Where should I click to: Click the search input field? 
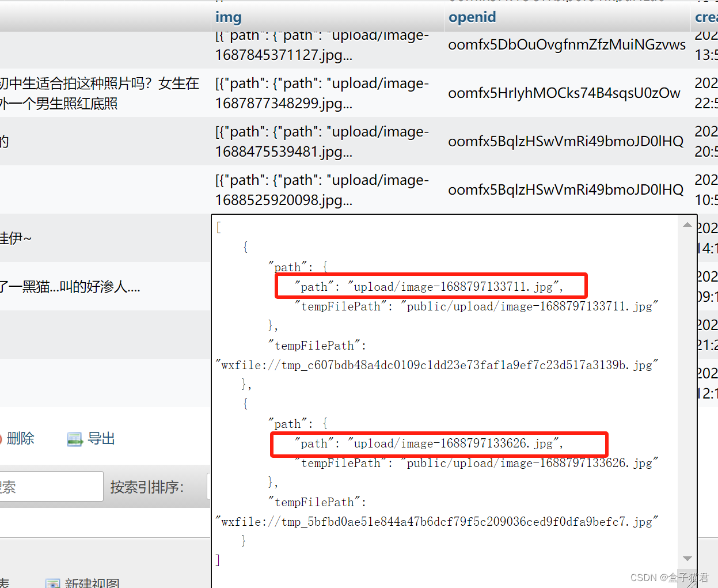pos(51,487)
